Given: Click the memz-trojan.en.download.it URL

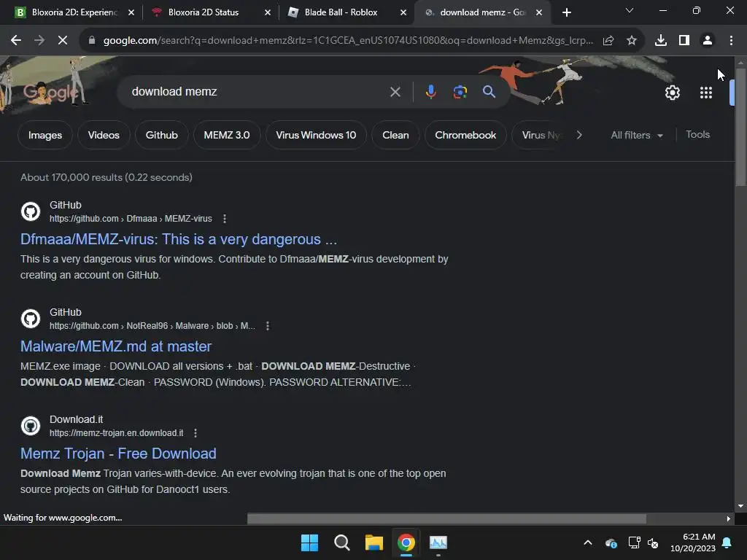Looking at the screenshot, I should point(116,433).
